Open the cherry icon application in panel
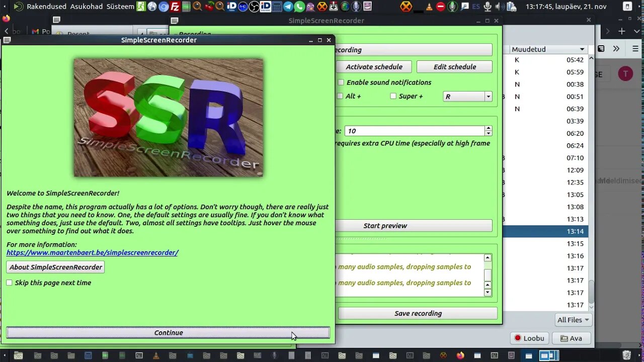The height and width of the screenshot is (362, 644). click(x=208, y=7)
